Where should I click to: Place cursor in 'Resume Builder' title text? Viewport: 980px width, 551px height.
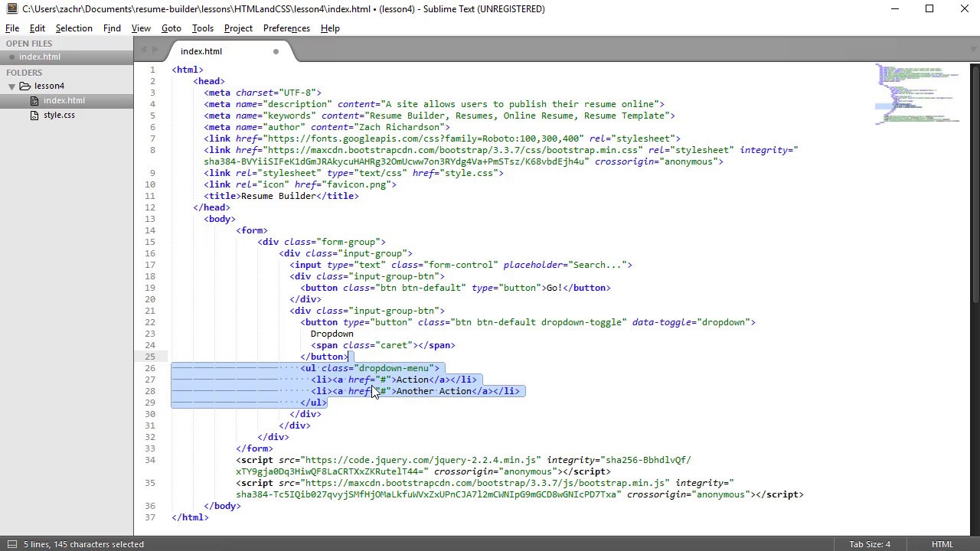point(279,196)
